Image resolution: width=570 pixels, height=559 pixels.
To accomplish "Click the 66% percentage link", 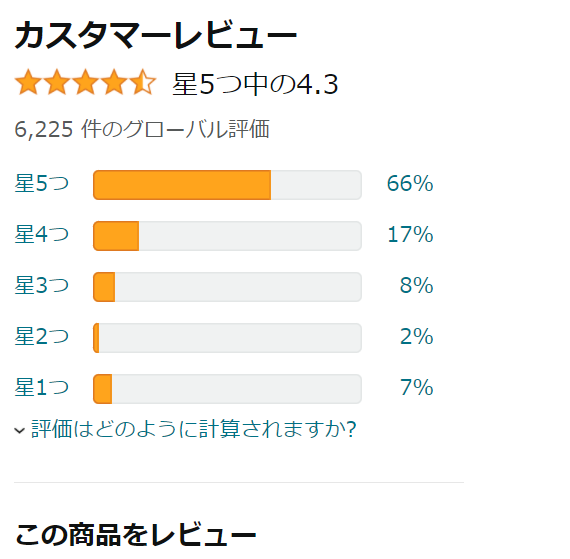I will pos(410,184).
